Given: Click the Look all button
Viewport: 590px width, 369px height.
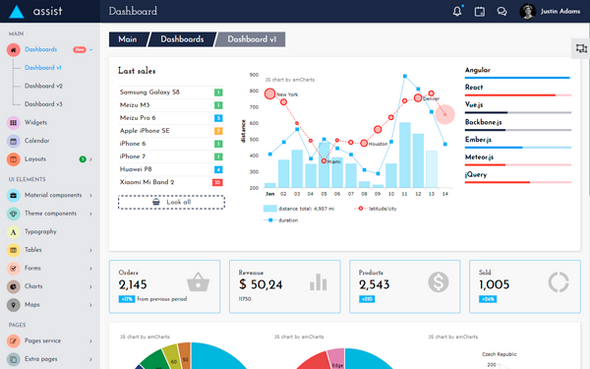Looking at the screenshot, I should [x=172, y=202].
